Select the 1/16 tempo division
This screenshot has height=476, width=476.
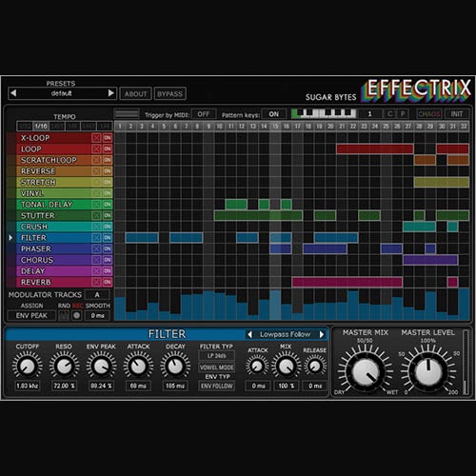(41, 127)
